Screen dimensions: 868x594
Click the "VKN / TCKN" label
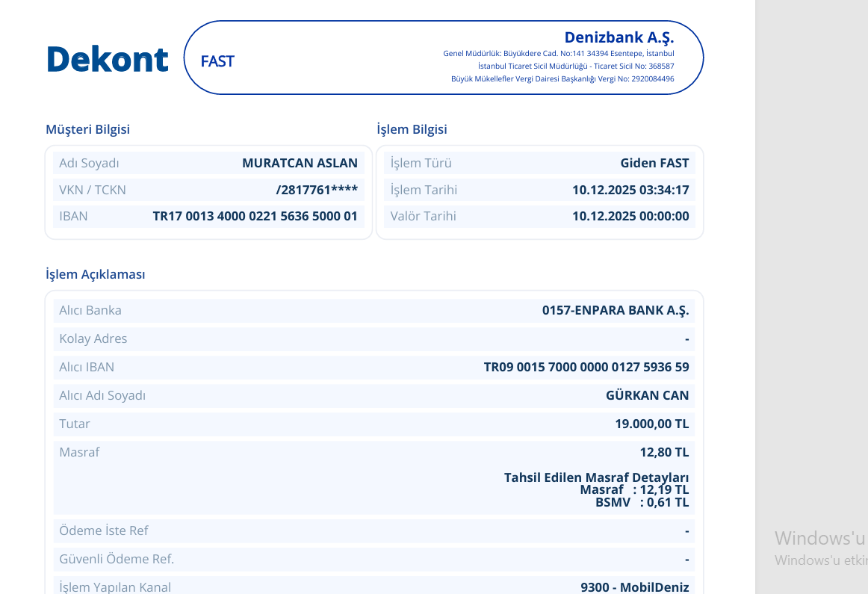(93, 190)
